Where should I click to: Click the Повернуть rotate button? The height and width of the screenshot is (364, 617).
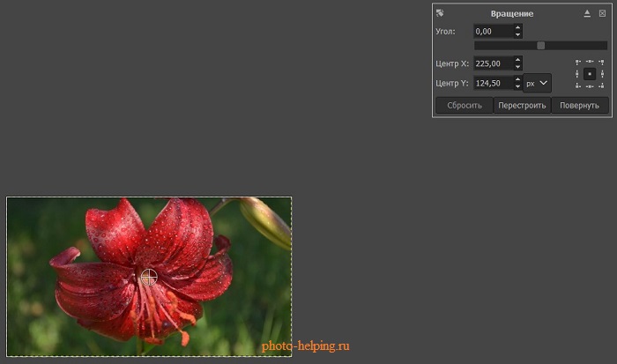tap(580, 106)
